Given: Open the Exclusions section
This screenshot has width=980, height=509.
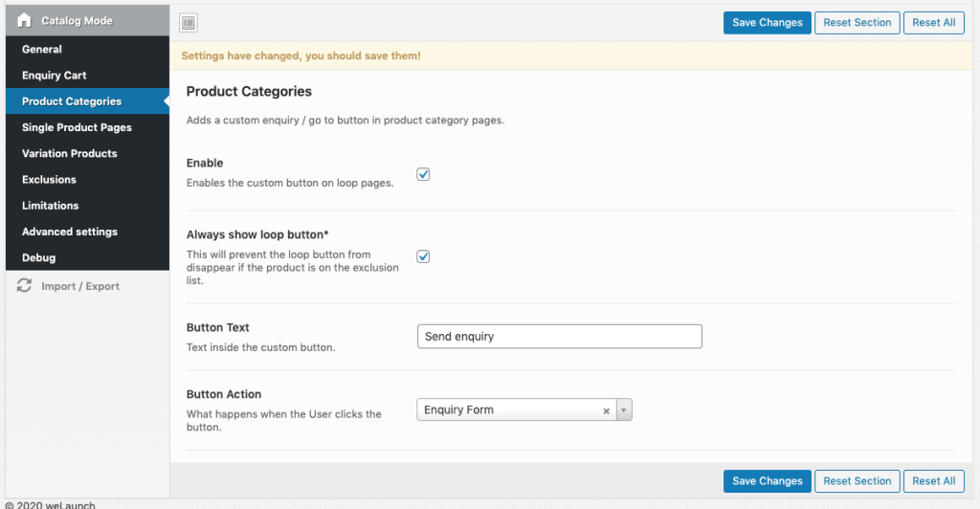Looking at the screenshot, I should pyautogui.click(x=49, y=179).
